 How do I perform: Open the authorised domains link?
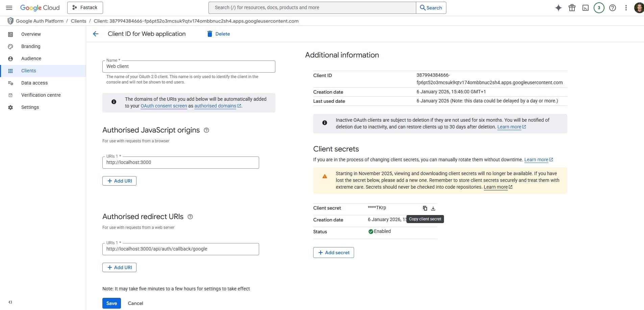tap(218, 106)
